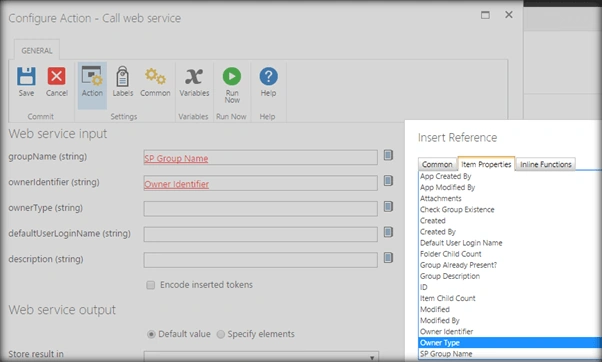The height and width of the screenshot is (362, 602).
Task: Open the Store result in dropdown
Action: [261, 356]
